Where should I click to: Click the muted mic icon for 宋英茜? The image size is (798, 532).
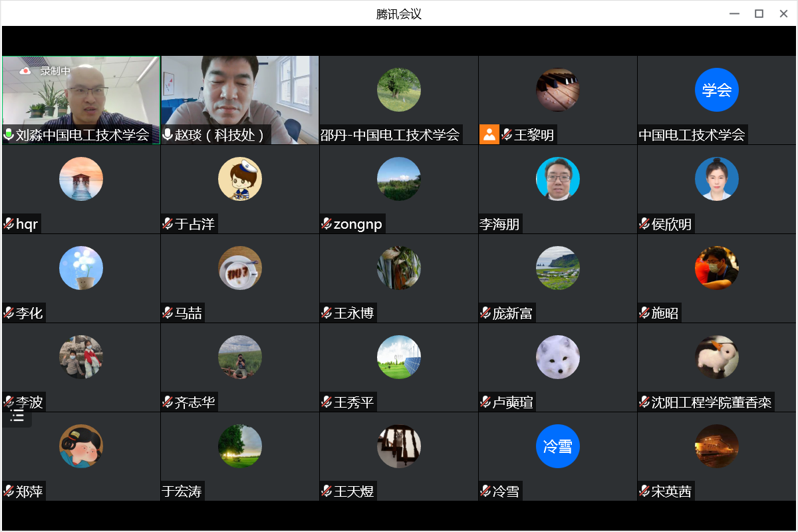pos(644,491)
